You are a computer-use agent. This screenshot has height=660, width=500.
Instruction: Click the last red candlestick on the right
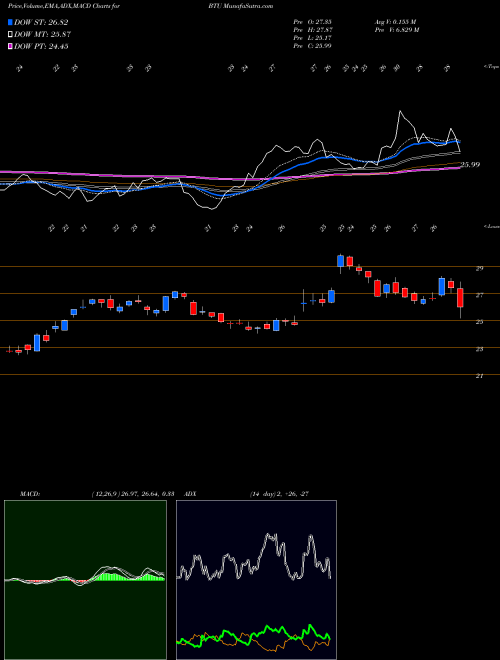click(x=460, y=298)
